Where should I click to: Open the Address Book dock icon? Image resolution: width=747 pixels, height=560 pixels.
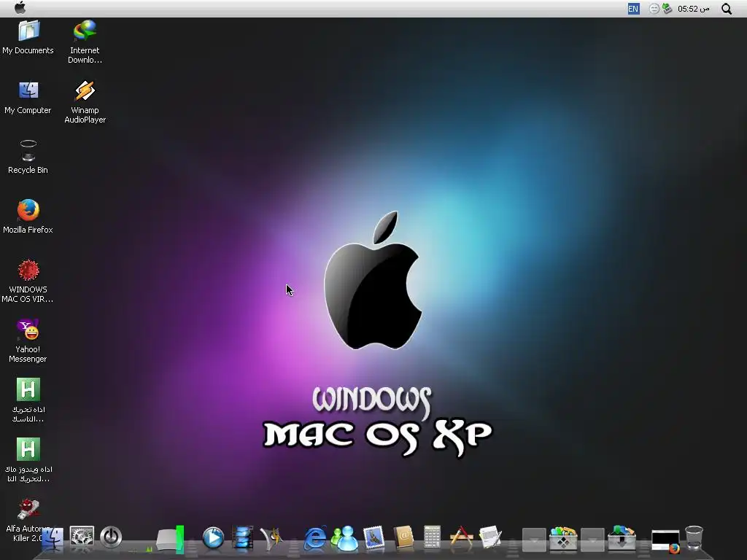[403, 538]
